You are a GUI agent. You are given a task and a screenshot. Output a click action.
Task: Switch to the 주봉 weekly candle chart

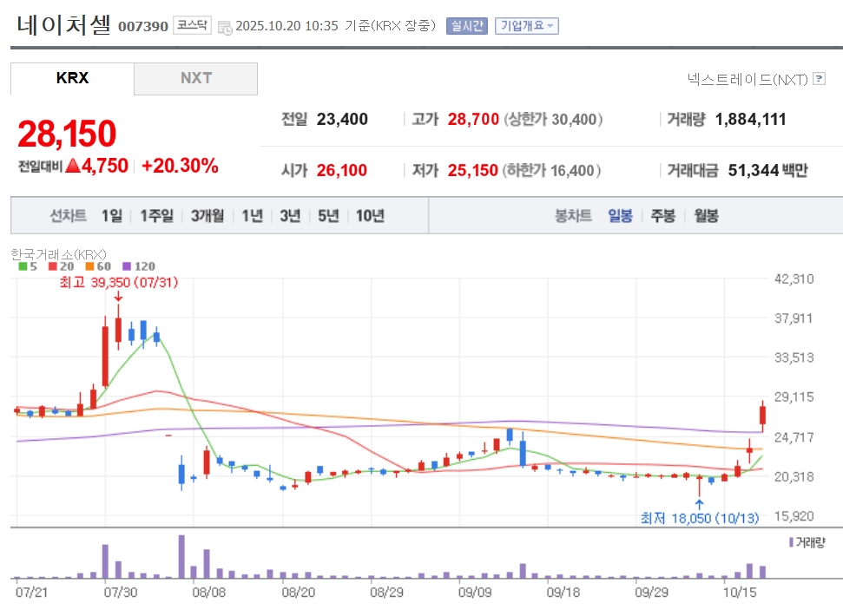662,216
